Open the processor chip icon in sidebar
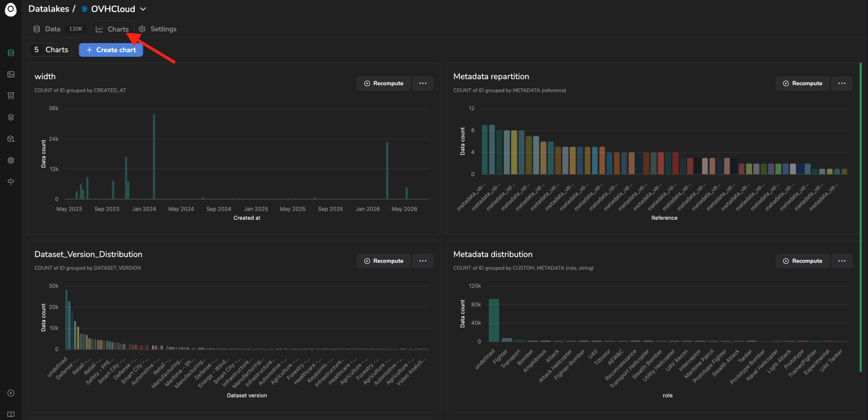The height and width of the screenshot is (420, 868). [x=10, y=160]
